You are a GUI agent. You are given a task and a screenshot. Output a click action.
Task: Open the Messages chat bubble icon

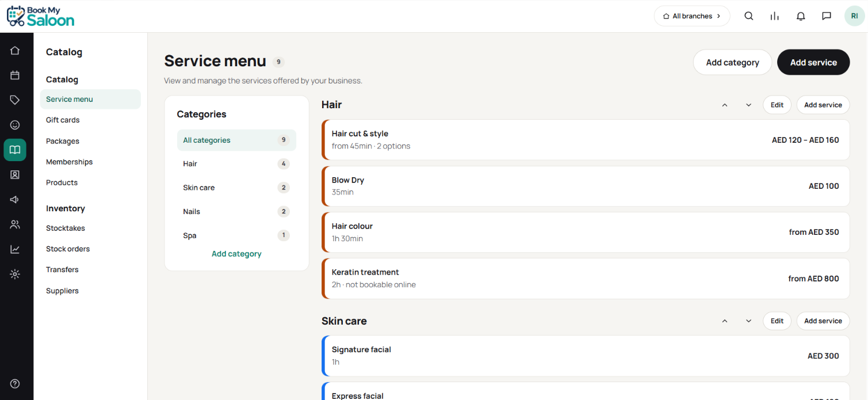pyautogui.click(x=827, y=16)
